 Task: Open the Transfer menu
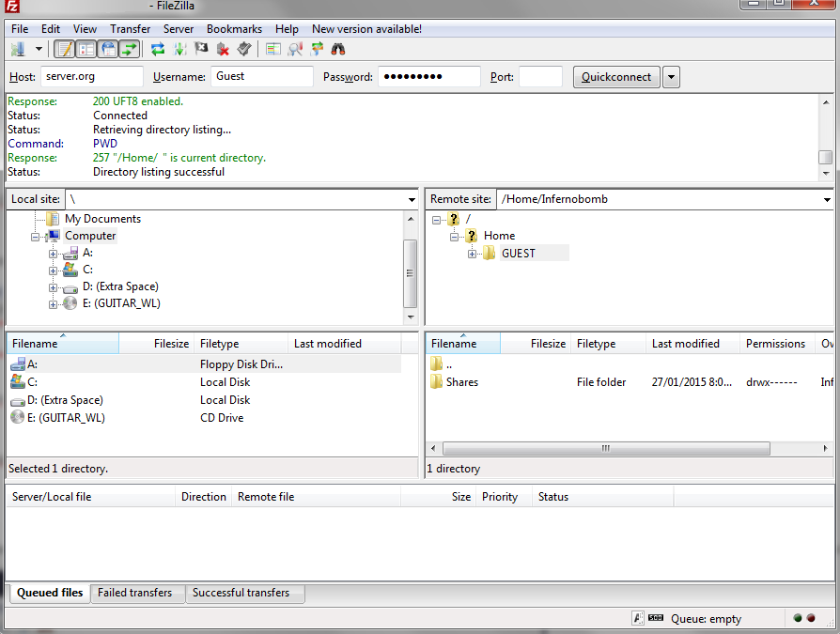pos(131,29)
